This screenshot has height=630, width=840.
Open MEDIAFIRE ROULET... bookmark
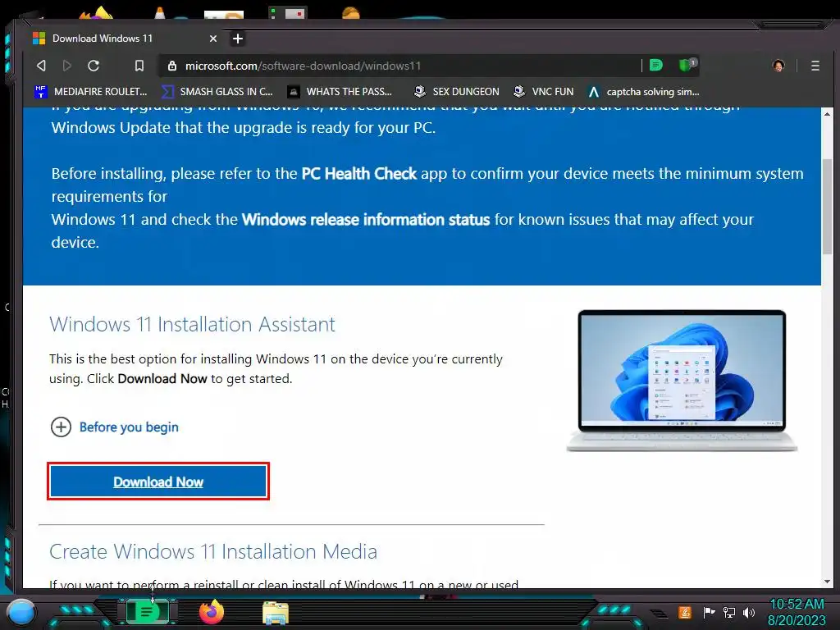(x=90, y=92)
